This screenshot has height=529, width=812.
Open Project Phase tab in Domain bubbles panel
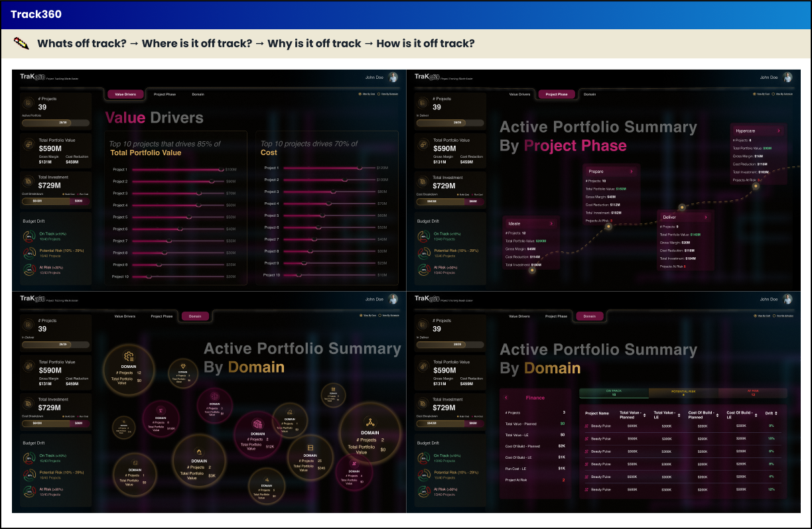161,316
